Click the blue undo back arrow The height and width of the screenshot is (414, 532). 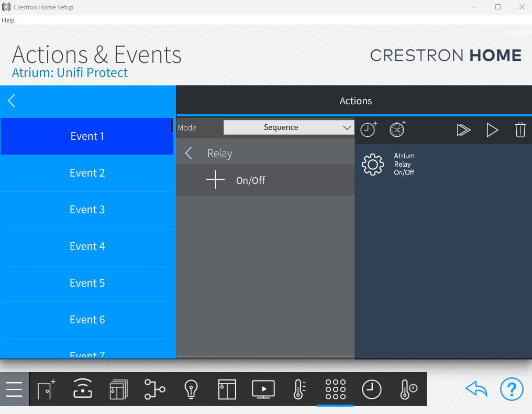coord(476,389)
